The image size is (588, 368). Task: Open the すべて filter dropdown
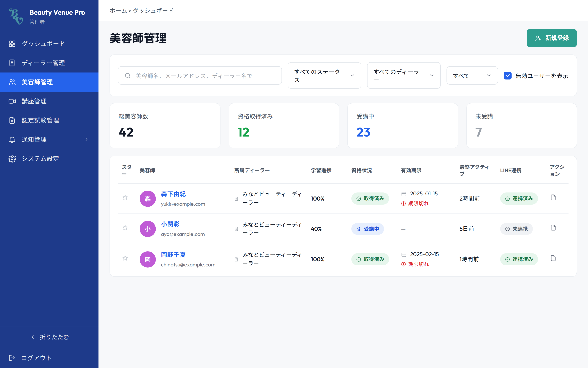[472, 75]
